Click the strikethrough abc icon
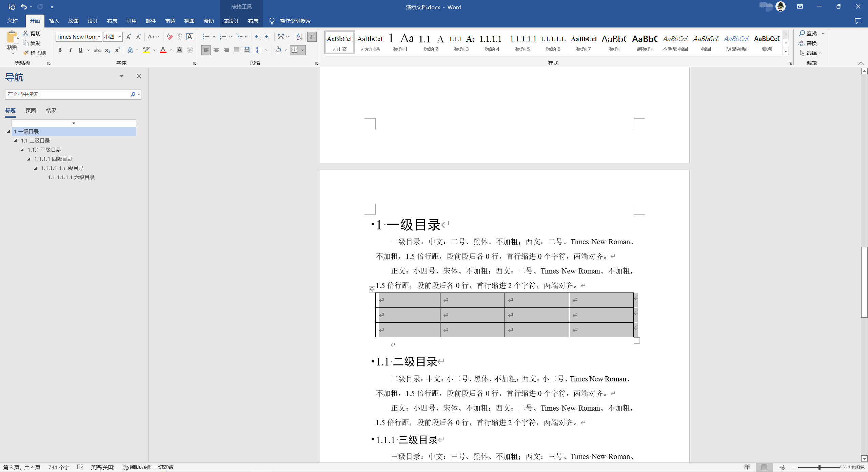 [97, 50]
